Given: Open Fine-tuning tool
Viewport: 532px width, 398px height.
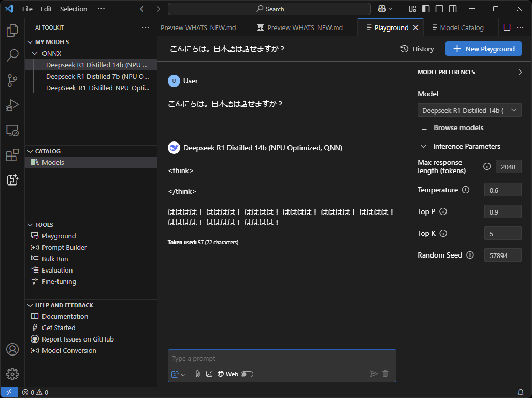Looking at the screenshot, I should point(59,281).
